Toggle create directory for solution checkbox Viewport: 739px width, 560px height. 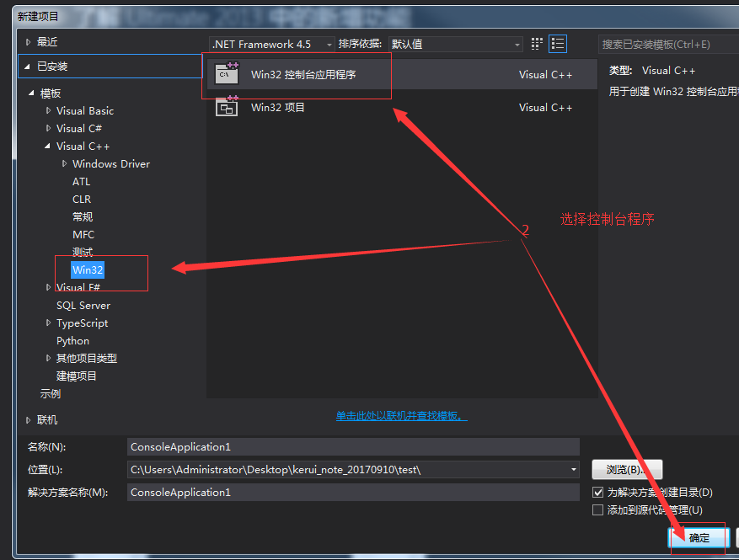coord(597,492)
